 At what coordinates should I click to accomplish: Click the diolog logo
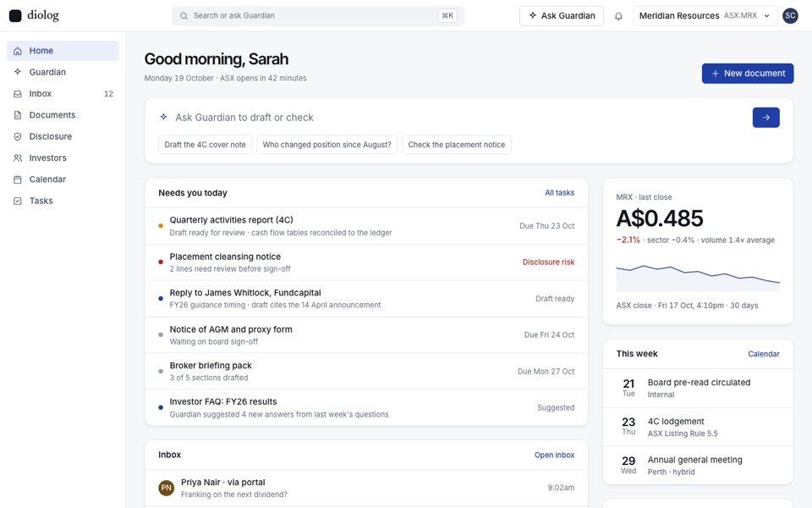point(34,15)
